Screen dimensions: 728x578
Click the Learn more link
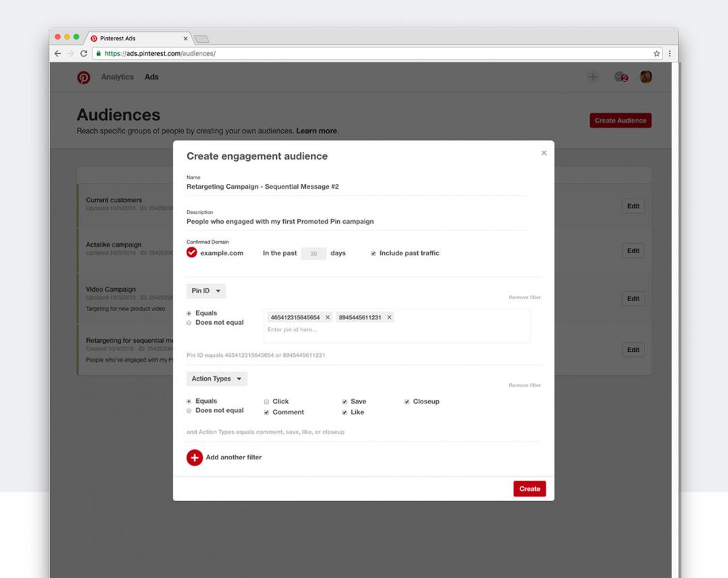[316, 131]
